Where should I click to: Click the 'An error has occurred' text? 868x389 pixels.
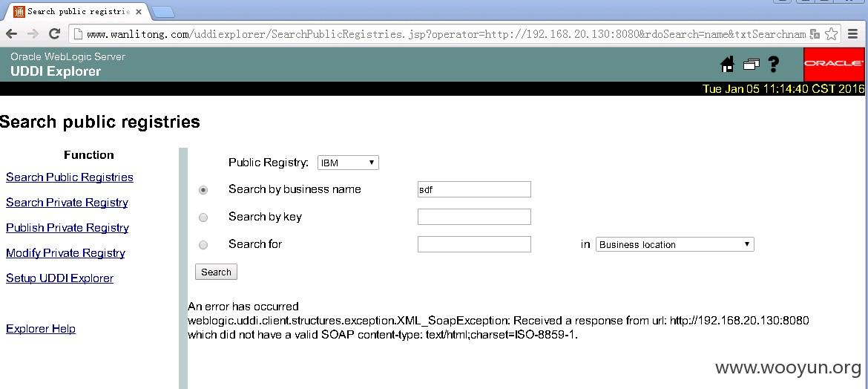click(243, 307)
